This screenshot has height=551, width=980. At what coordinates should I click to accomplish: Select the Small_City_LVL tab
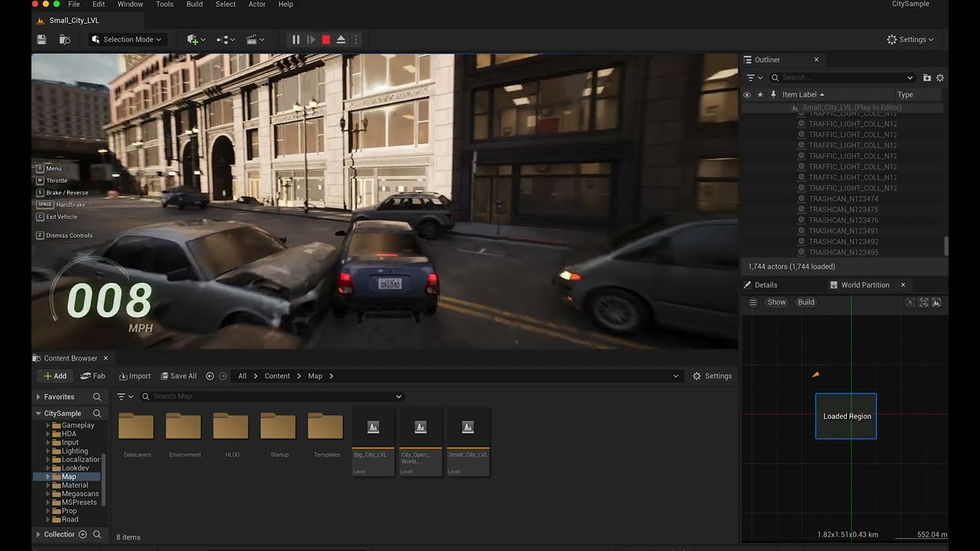click(x=74, y=21)
